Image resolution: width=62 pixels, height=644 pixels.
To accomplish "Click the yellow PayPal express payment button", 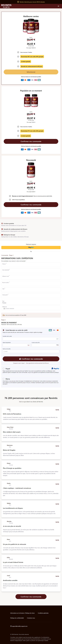I will (x=31, y=248).
